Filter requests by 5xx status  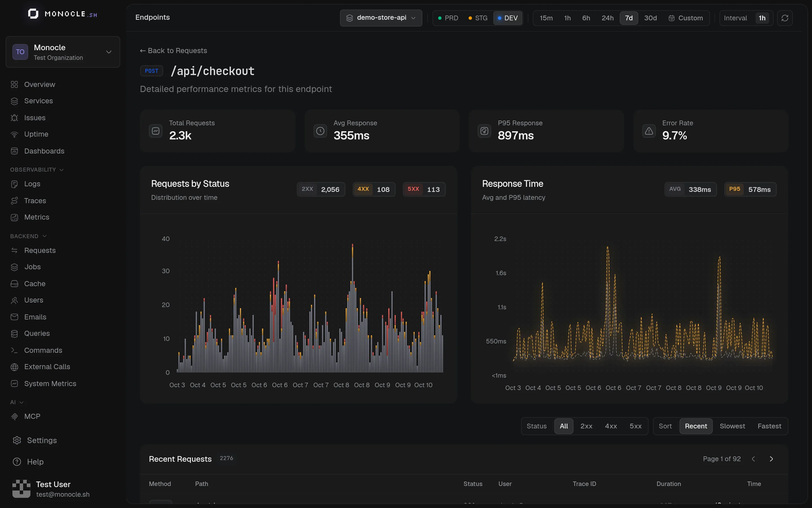635,426
